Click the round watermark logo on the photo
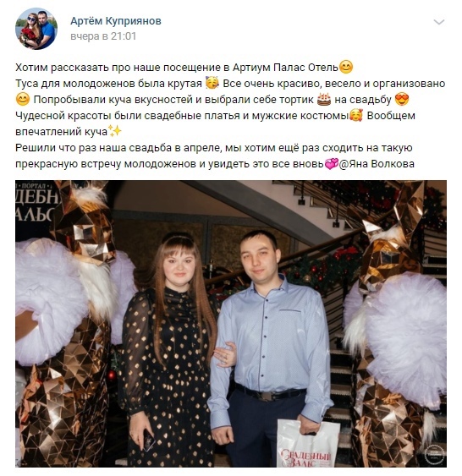This screenshot has height=476, width=462. 434,455
